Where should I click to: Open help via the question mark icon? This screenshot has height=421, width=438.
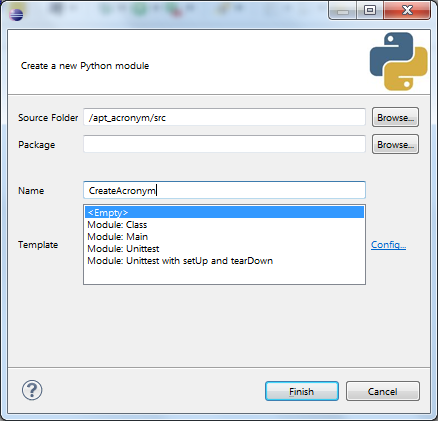tap(32, 390)
